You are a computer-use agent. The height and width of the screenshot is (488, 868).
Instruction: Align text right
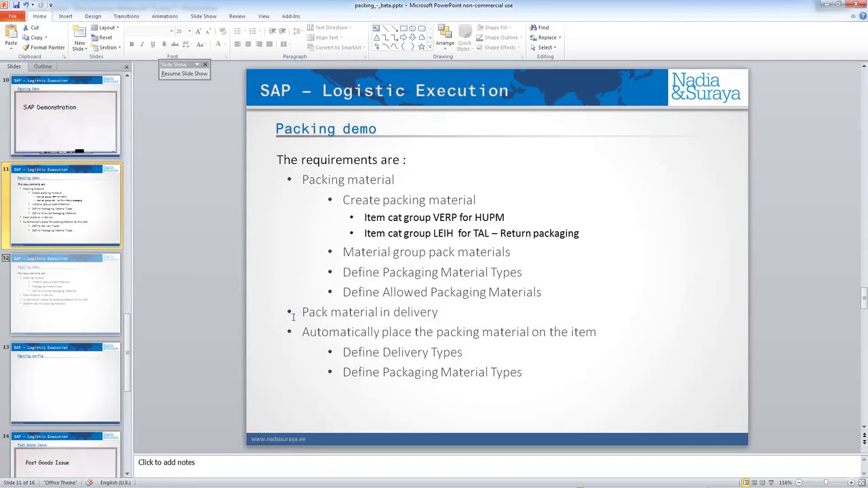tap(258, 44)
